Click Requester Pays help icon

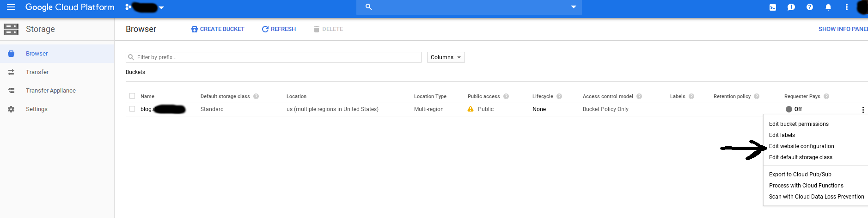pyautogui.click(x=826, y=96)
